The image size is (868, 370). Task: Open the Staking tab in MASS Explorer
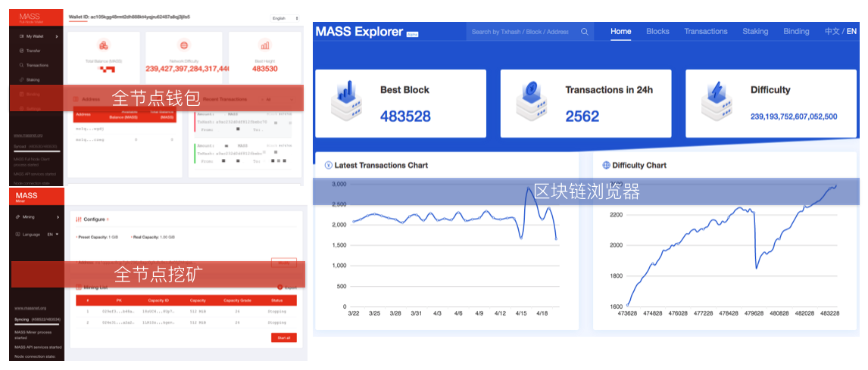coord(755,32)
